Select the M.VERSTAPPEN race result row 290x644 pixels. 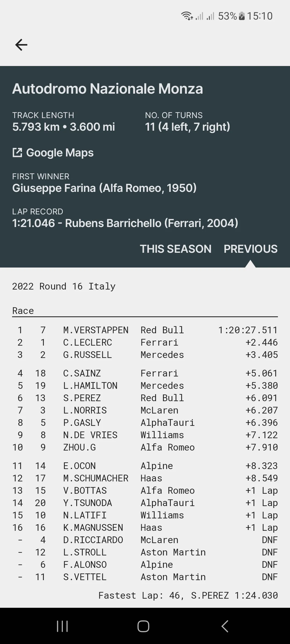click(x=145, y=330)
